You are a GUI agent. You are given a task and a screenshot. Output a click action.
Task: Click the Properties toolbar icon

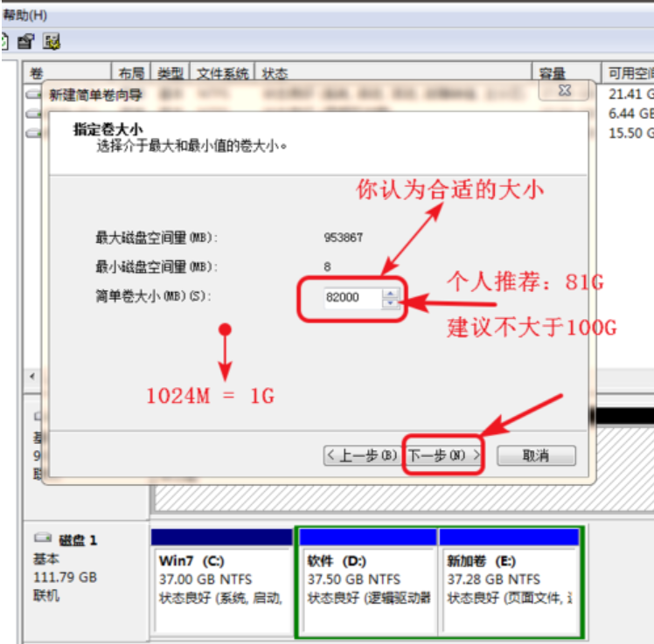pyautogui.click(x=26, y=41)
